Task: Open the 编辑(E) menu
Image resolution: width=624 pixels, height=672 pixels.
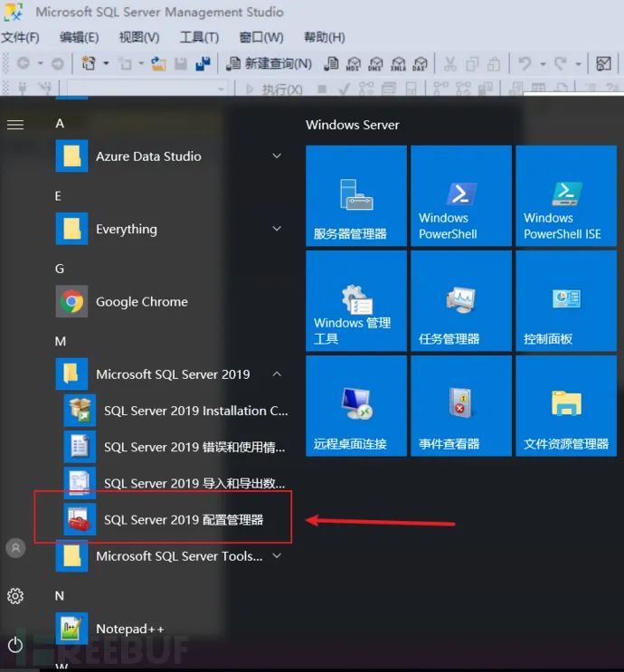Action: click(x=80, y=37)
